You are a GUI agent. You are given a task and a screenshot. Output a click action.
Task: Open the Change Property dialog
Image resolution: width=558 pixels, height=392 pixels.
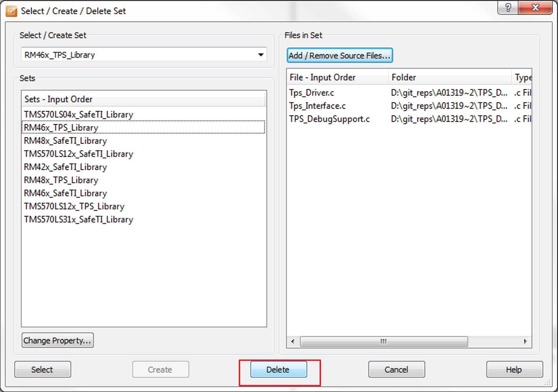click(x=57, y=340)
